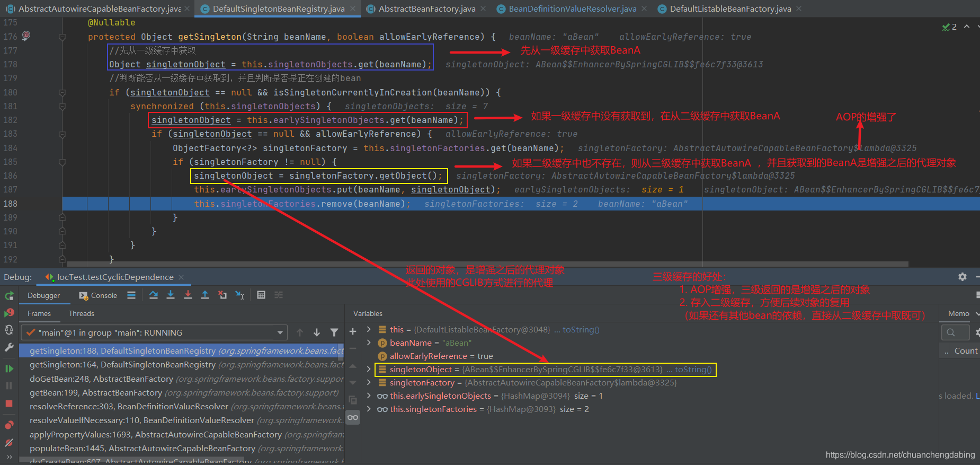Open the debugger wrench settings icon

pos(9,347)
